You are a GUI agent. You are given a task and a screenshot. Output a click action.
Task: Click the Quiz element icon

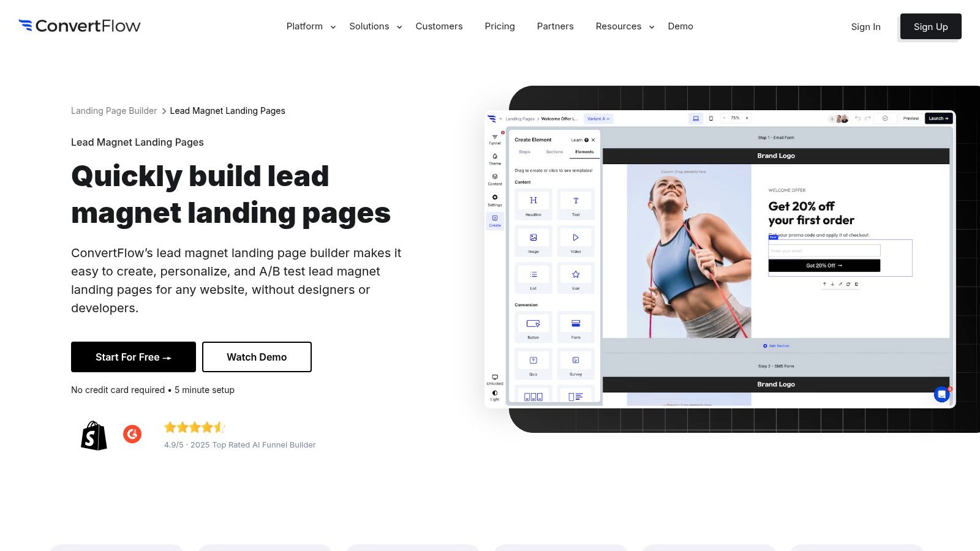[533, 361]
